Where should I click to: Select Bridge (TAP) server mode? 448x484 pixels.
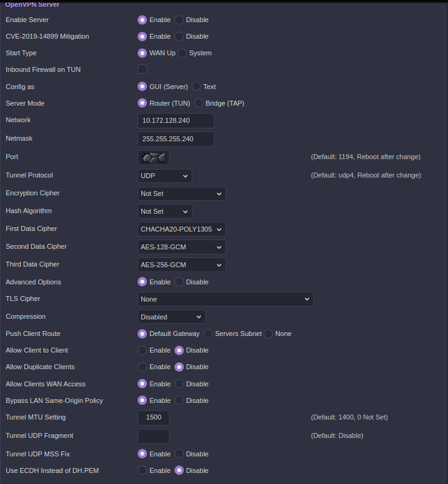tap(199, 103)
